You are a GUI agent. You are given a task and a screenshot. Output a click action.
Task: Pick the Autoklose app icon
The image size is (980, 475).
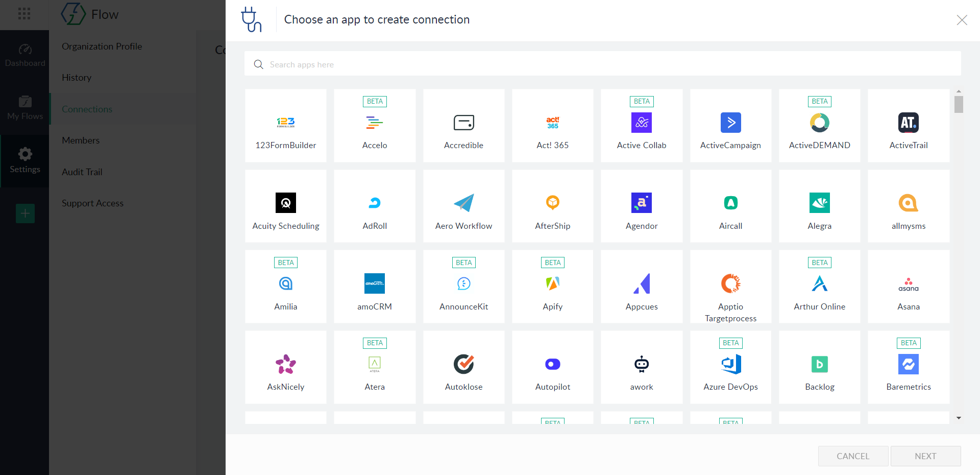[x=463, y=364]
